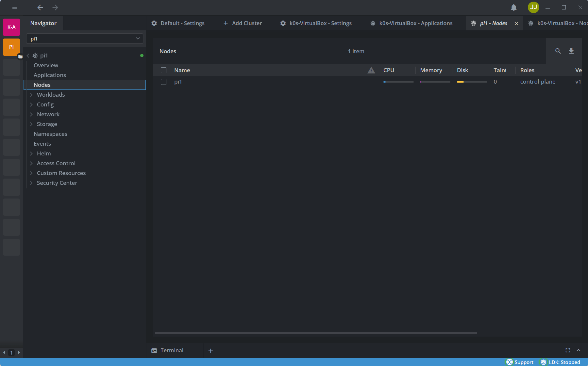Screen dimensions: 588x366
Task: Open the JJ user account menu
Action: 533,7
